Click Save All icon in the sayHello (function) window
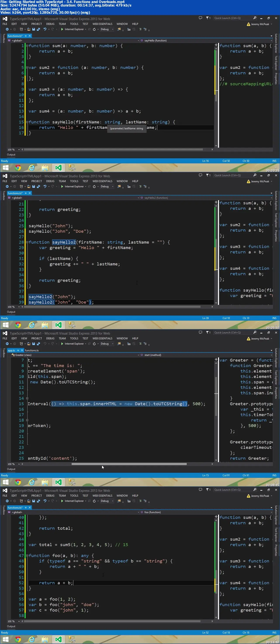The image size is (280, 644). pyautogui.click(x=38, y=29)
